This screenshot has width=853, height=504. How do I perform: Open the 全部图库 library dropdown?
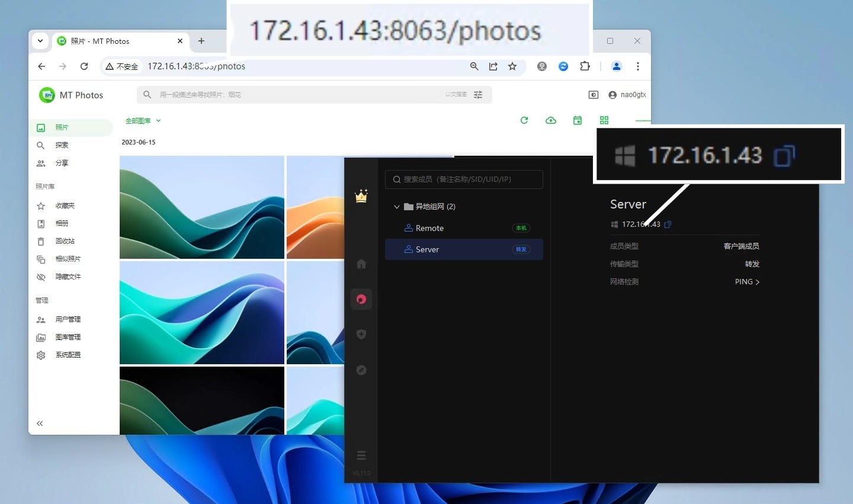143,121
